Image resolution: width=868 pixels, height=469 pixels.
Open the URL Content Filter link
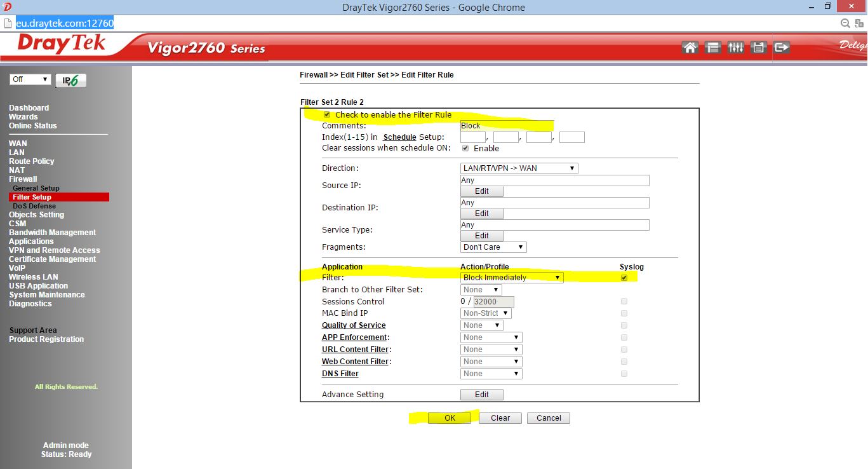pyautogui.click(x=355, y=350)
